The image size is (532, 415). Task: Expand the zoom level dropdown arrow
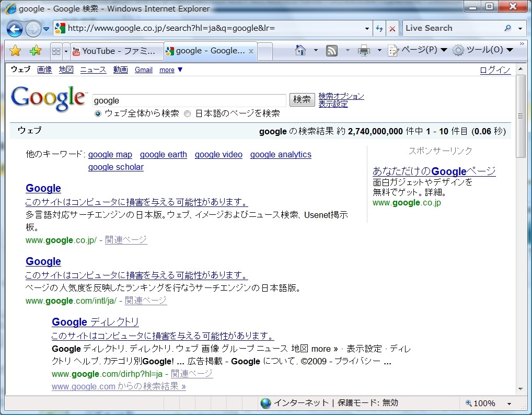[509, 404]
